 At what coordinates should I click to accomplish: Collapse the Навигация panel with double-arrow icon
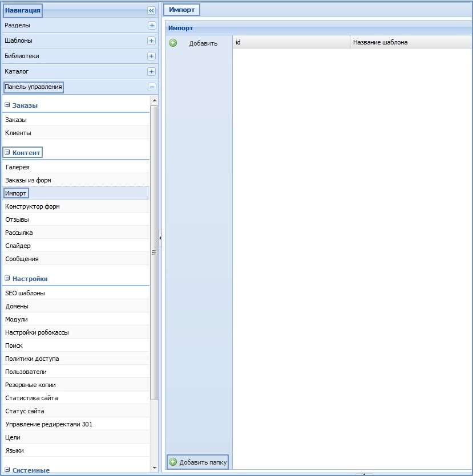coord(151,10)
